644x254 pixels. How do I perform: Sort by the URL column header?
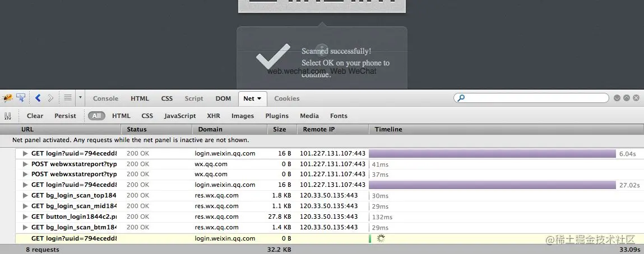[61, 129]
